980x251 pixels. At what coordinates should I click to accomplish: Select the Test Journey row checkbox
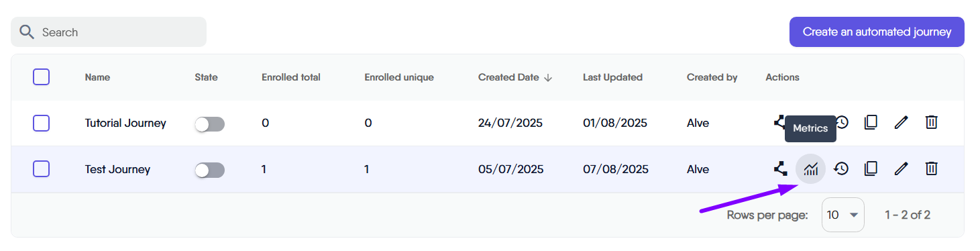tap(41, 169)
